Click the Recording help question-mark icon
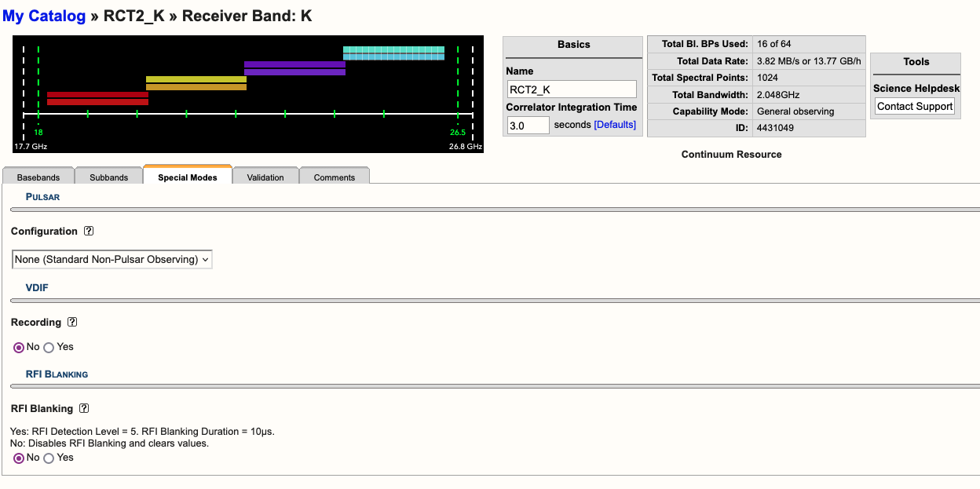The width and height of the screenshot is (980, 489). point(72,323)
